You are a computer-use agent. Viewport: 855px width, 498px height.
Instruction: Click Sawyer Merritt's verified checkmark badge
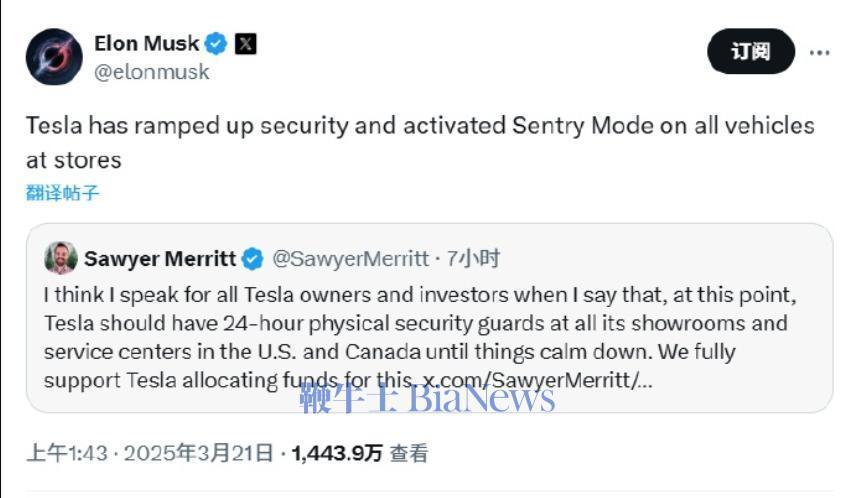252,259
